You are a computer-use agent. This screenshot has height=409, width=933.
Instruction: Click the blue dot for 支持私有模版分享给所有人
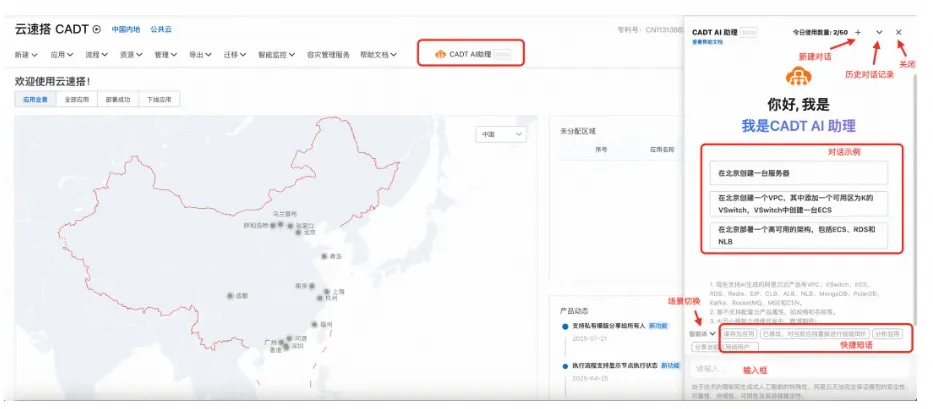[x=565, y=326]
